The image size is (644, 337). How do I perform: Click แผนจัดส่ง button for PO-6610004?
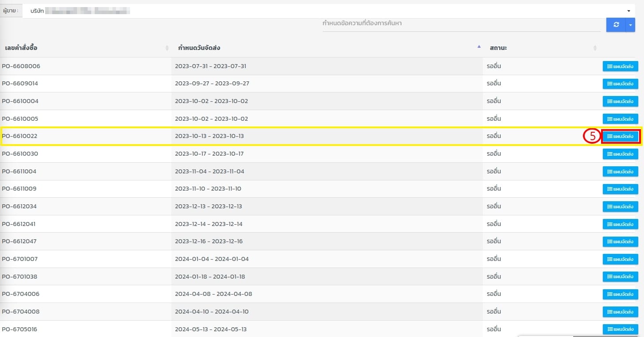620,101
